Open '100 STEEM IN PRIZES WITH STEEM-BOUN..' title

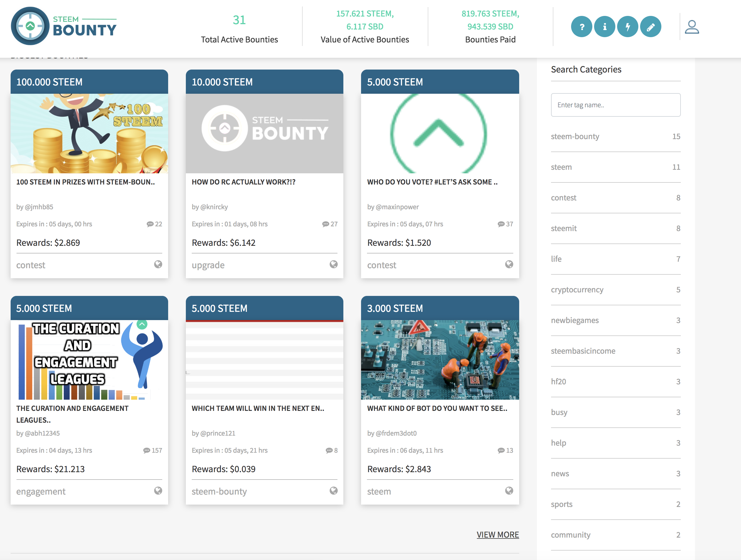click(86, 182)
